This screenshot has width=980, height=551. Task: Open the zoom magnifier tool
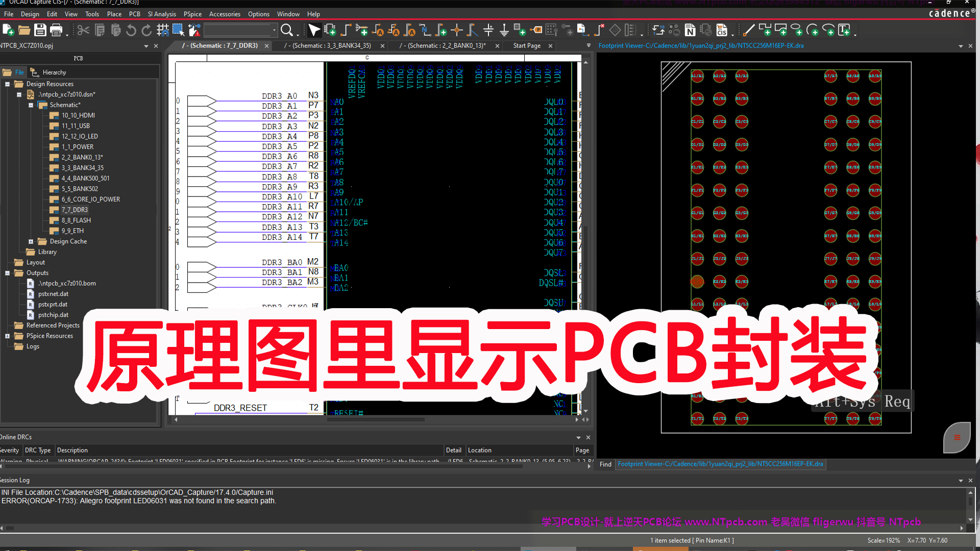pos(287,31)
